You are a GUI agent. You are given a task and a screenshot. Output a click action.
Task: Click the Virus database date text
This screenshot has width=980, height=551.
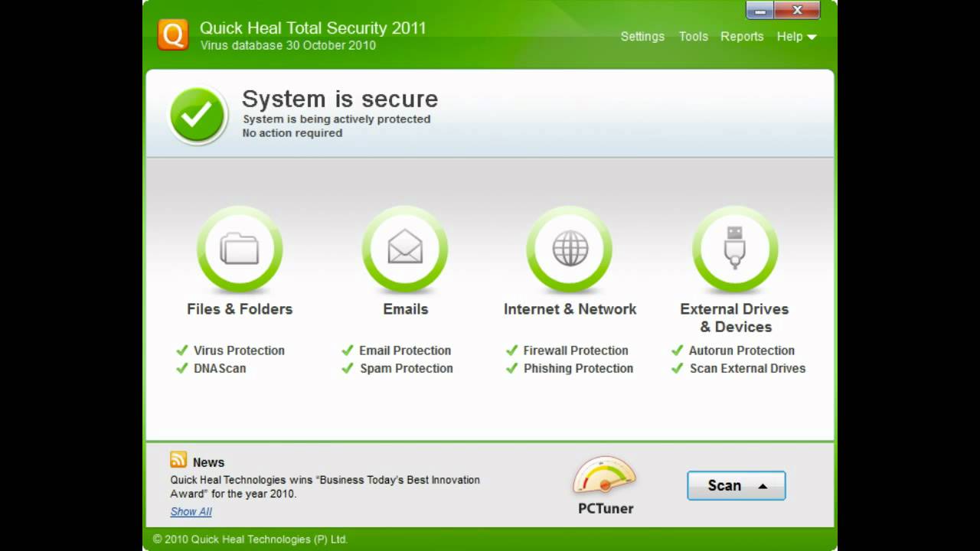tap(288, 45)
